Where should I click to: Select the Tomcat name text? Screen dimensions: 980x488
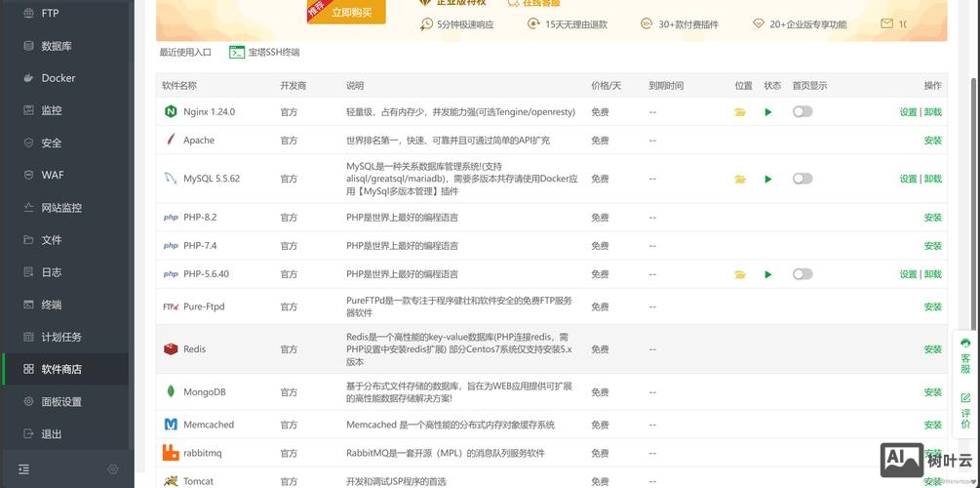[198, 482]
